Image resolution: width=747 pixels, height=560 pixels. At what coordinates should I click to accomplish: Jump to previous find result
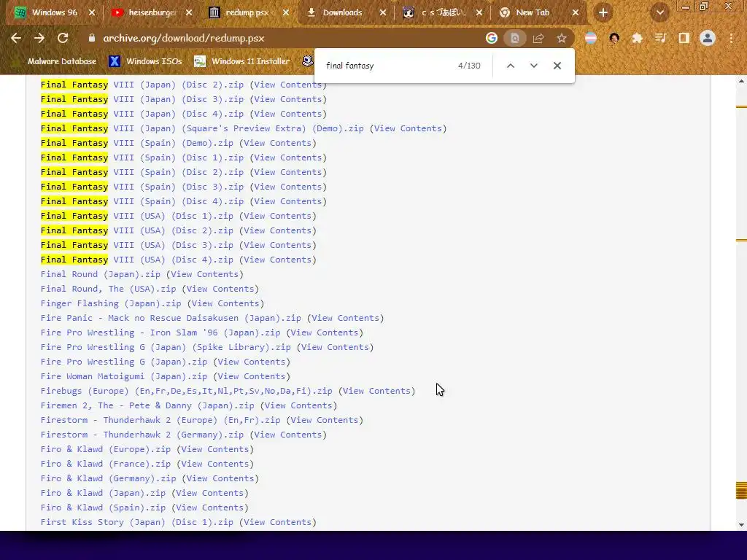(x=510, y=66)
